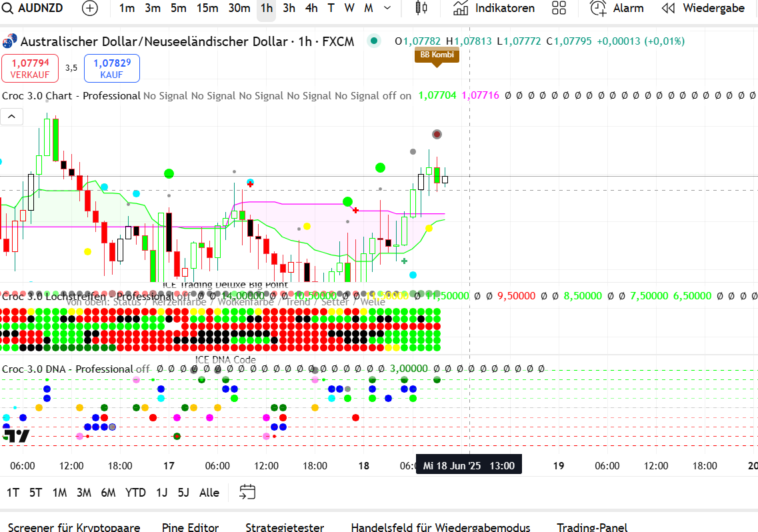Screen dimensions: 758x532
Task: Click the add symbol plus icon
Action: click(x=89, y=8)
